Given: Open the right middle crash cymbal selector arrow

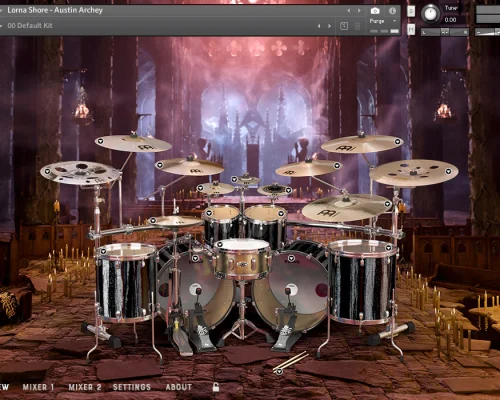Looking at the screenshot, I should (x=337, y=165).
